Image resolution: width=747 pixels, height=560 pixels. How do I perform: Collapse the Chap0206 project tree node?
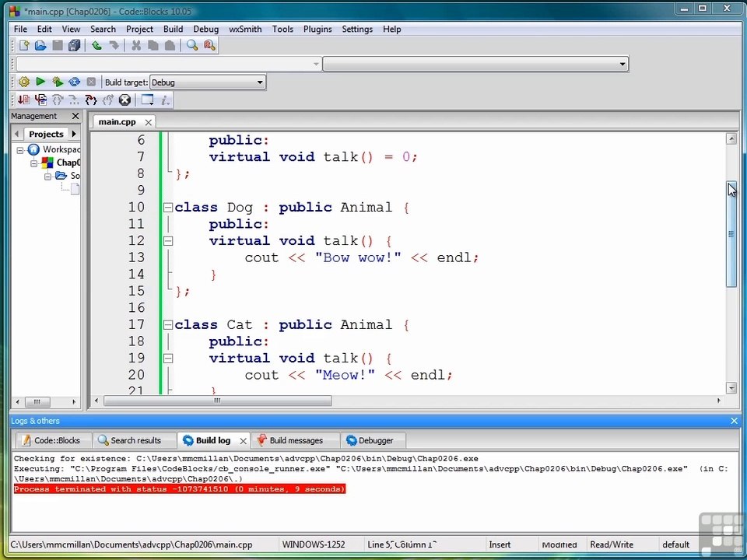click(x=33, y=163)
